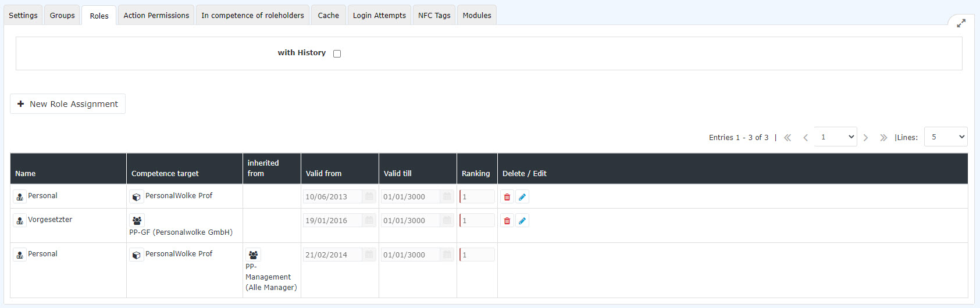Viewport: 980px width, 308px height.
Task: Click Valid from field 10/06/2013
Action: (333, 196)
